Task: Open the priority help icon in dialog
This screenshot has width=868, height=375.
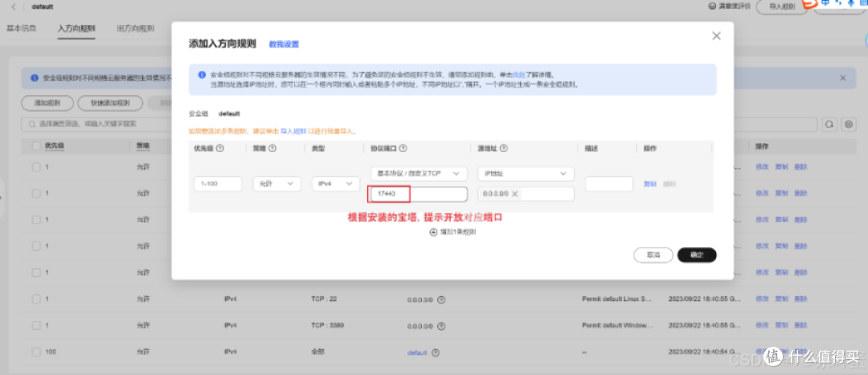Action: tap(220, 148)
